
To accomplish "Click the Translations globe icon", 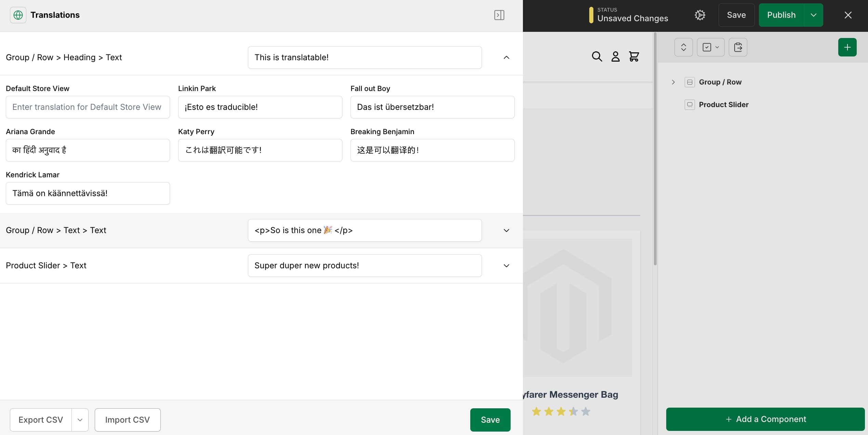I will pyautogui.click(x=18, y=15).
